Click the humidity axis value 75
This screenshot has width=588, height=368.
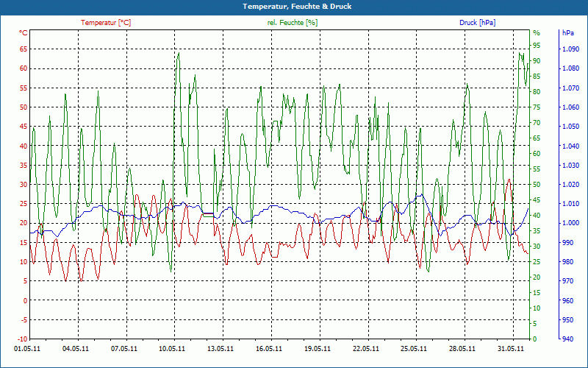tap(537, 107)
